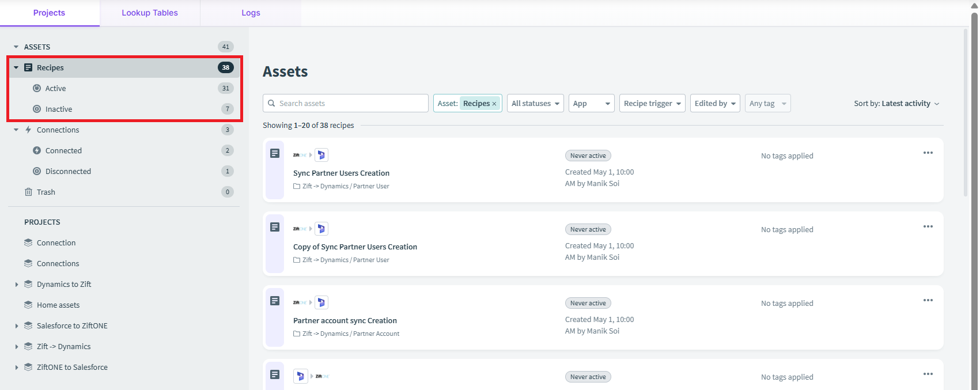The image size is (980, 390).
Task: Click recipe icon of Copy of Sync Partner Users card
Action: [275, 227]
